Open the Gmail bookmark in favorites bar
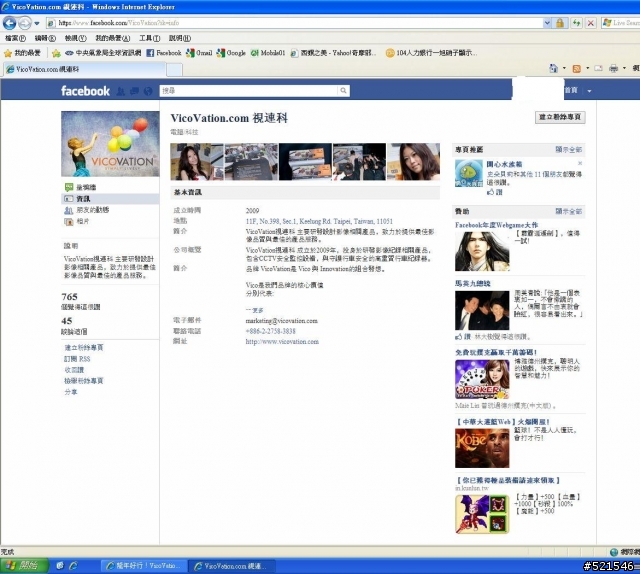 coord(199,53)
